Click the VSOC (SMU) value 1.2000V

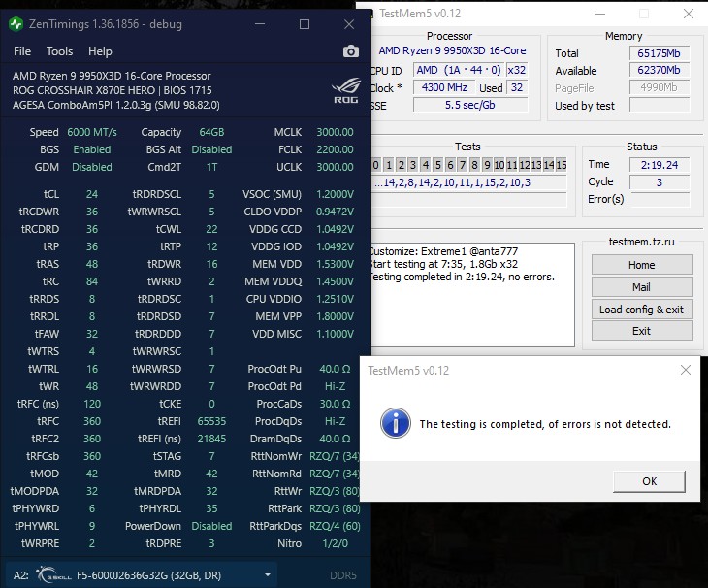[x=335, y=194]
